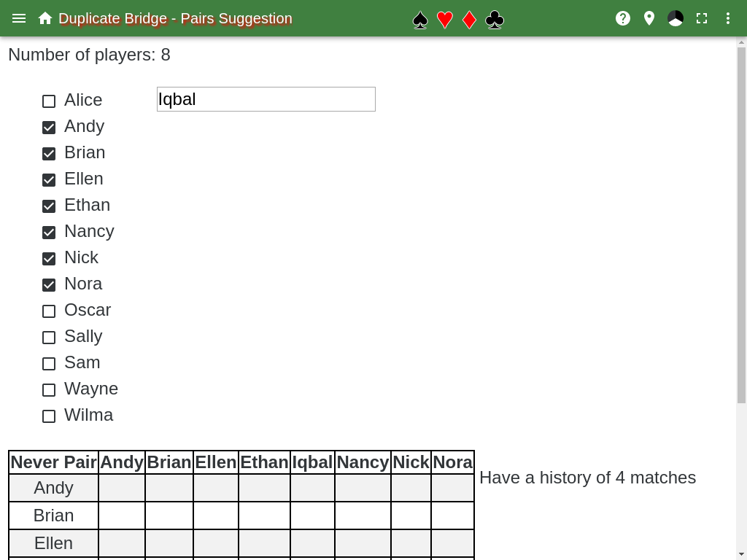Go to the home page icon
The width and height of the screenshot is (747, 560).
(45, 18)
